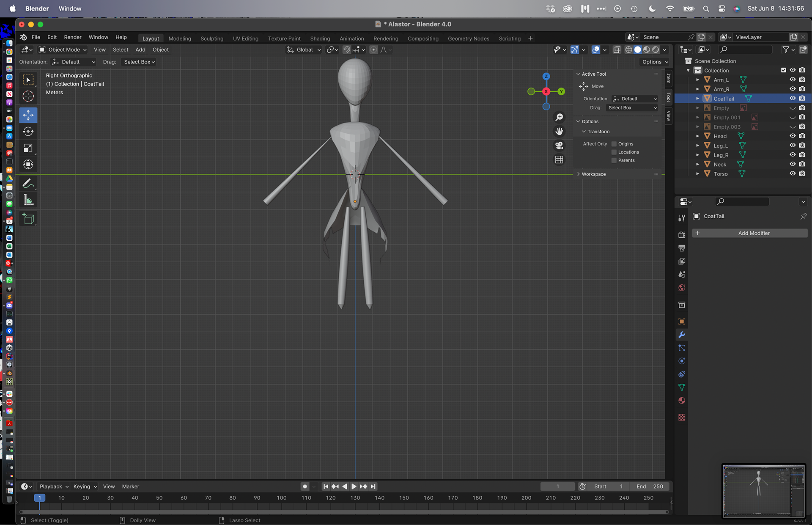Open the Physics properties tab icon

coord(682,361)
